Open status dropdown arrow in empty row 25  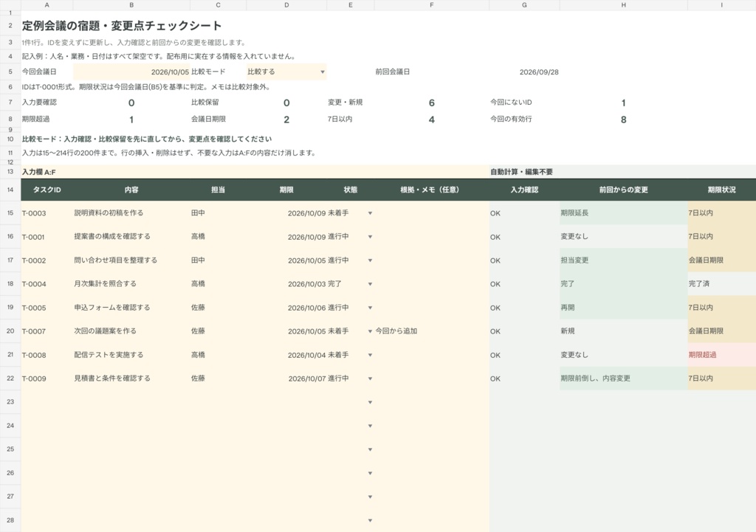(x=370, y=449)
